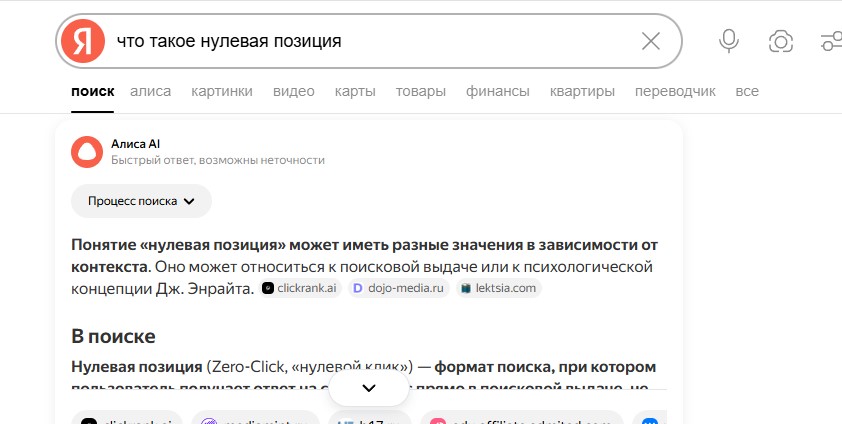This screenshot has width=842, height=424.
Task: Open the 'карты' tab
Action: coord(355,91)
